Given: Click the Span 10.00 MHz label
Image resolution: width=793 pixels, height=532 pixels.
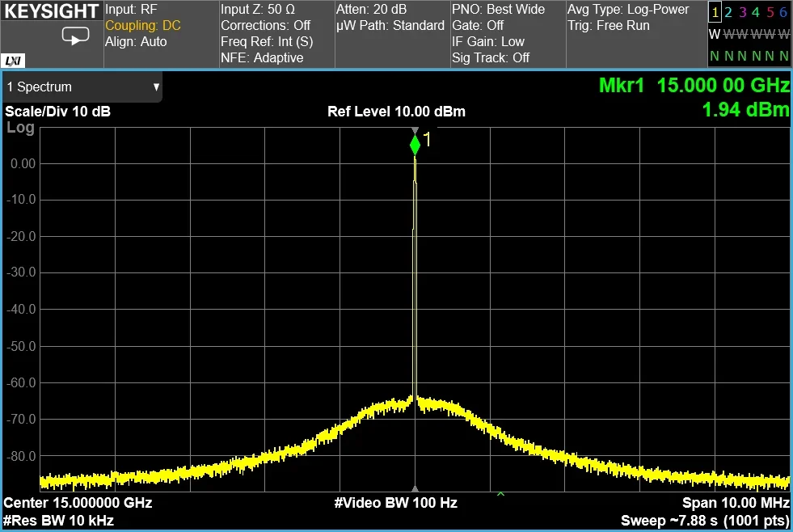Looking at the screenshot, I should point(736,503).
